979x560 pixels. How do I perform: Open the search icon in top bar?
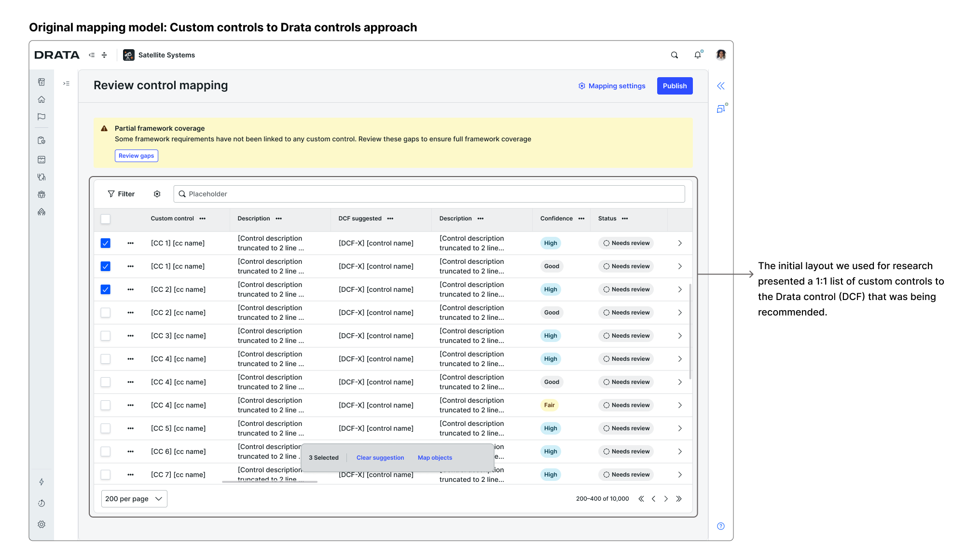click(x=675, y=55)
